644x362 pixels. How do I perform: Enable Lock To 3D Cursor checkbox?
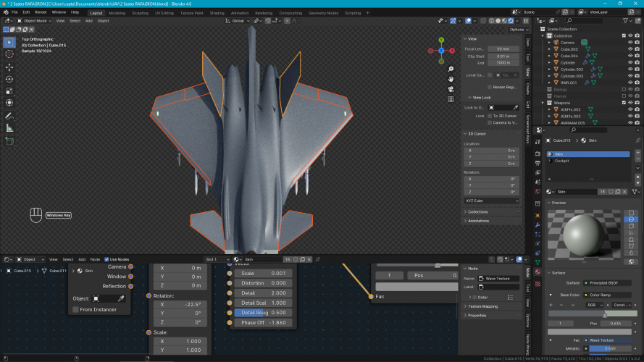(x=490, y=116)
